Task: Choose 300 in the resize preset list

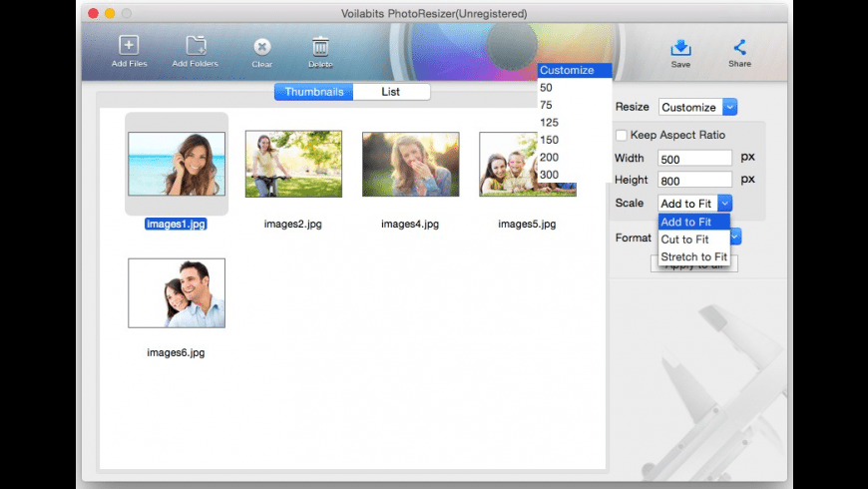Action: (549, 175)
